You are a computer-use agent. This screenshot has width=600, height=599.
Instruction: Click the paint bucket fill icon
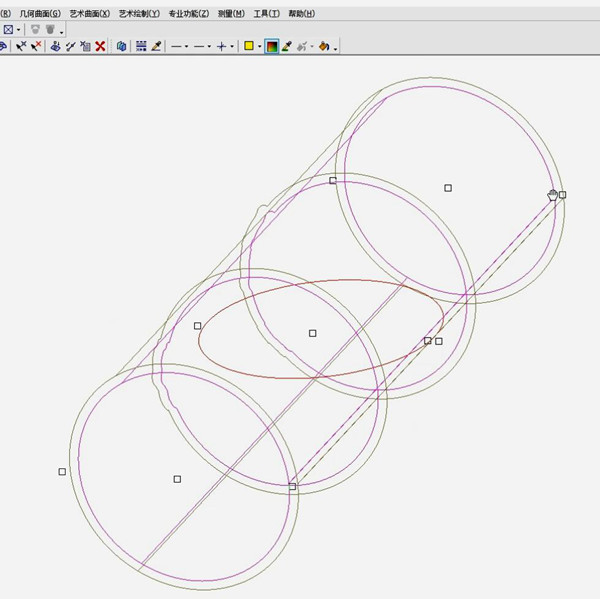pos(324,46)
